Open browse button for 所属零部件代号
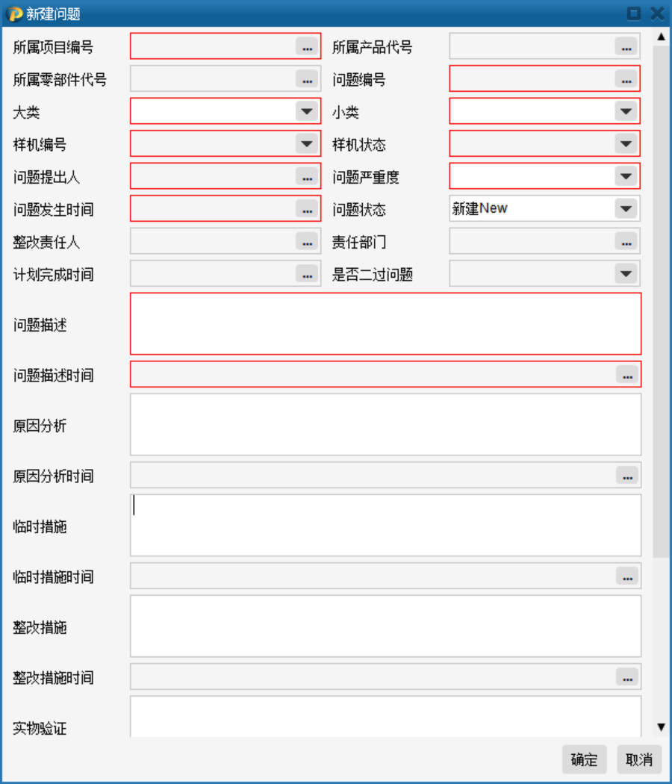This screenshot has width=672, height=784. pos(307,78)
